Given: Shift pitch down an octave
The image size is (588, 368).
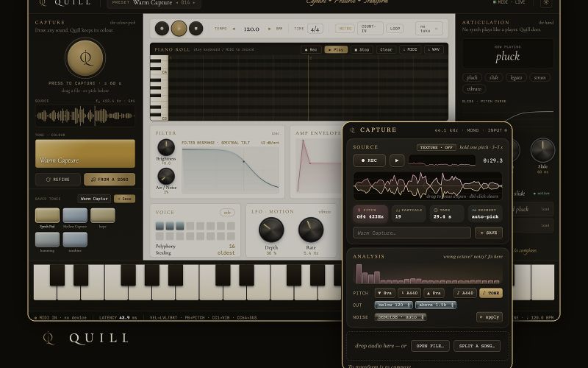Looking at the screenshot, I should point(384,293).
